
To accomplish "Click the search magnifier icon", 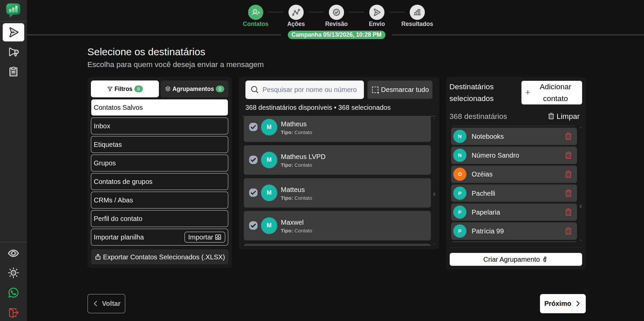I will [x=255, y=90].
